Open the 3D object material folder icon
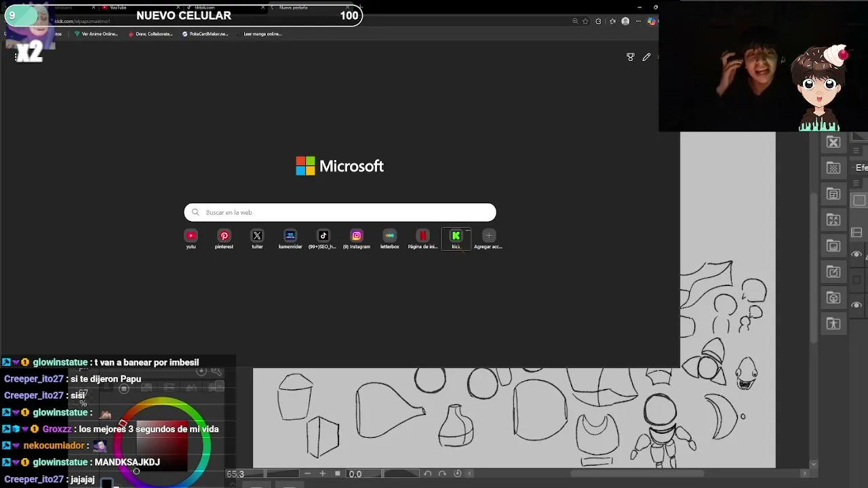This screenshot has height=488, width=868. (833, 298)
